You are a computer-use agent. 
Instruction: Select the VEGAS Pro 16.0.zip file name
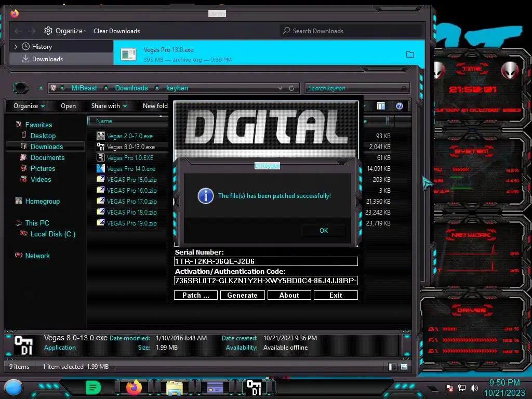pos(131,190)
